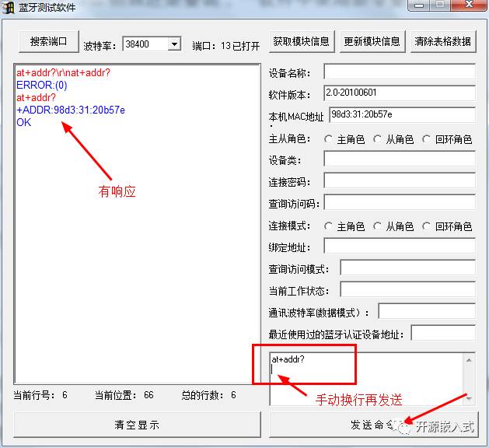Click the 清除表格数据 button
Image resolution: width=489 pixels, height=448 pixels.
[x=443, y=41]
